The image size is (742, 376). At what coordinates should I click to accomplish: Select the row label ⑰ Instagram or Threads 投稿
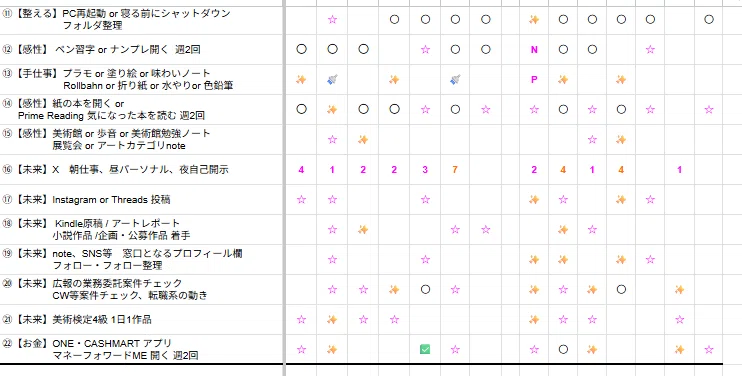[x=141, y=200]
